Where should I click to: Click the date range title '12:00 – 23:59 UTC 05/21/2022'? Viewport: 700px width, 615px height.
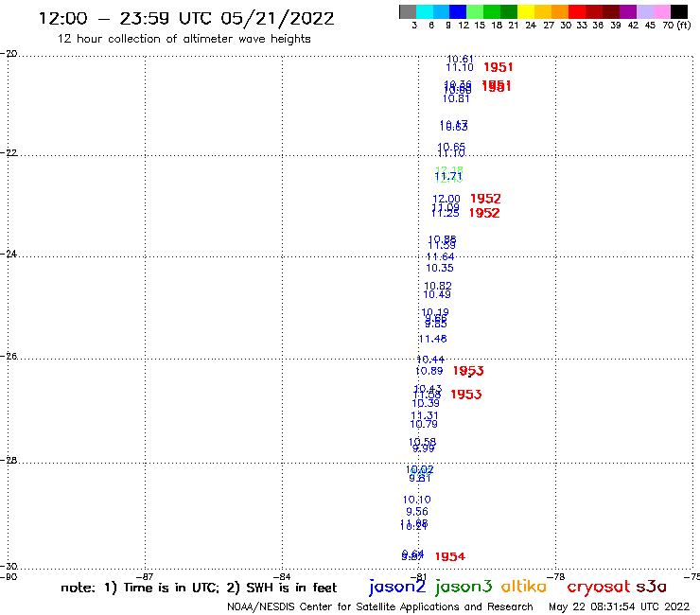pos(186,19)
